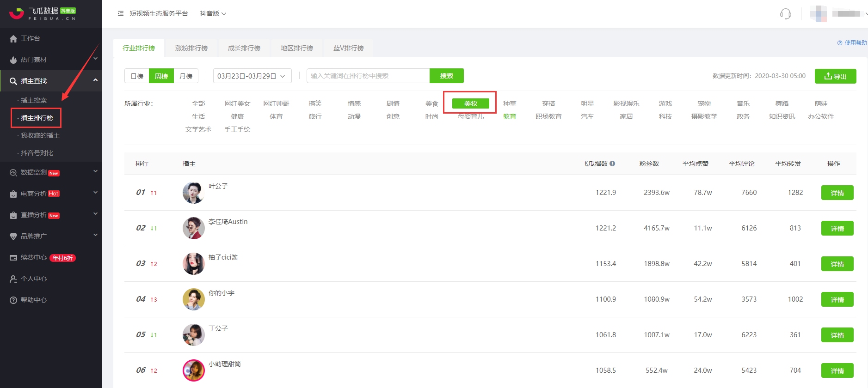Click 丁公子's avatar thumbnail

pos(193,335)
